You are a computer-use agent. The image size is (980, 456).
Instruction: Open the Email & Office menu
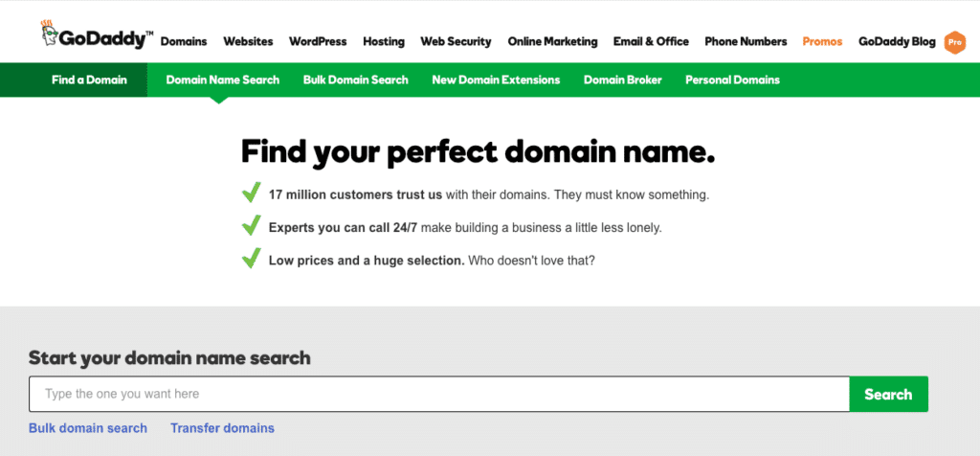pyautogui.click(x=651, y=42)
